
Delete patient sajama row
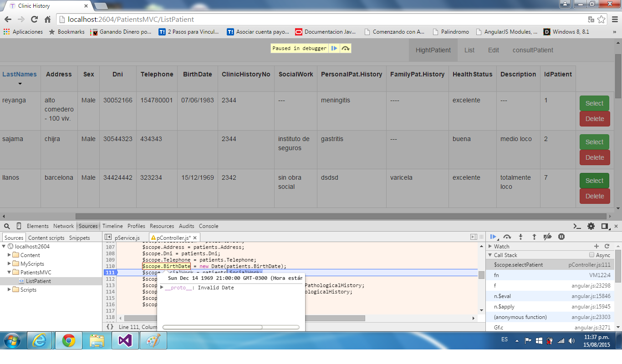click(594, 157)
